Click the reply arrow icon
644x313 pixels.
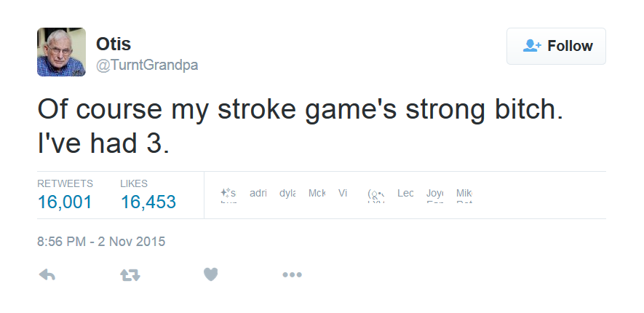point(47,274)
